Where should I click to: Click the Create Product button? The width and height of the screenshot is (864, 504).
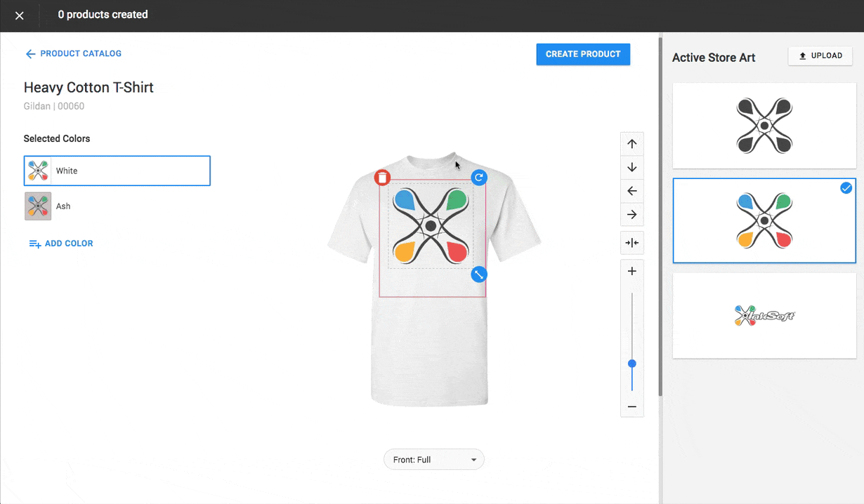pyautogui.click(x=583, y=54)
